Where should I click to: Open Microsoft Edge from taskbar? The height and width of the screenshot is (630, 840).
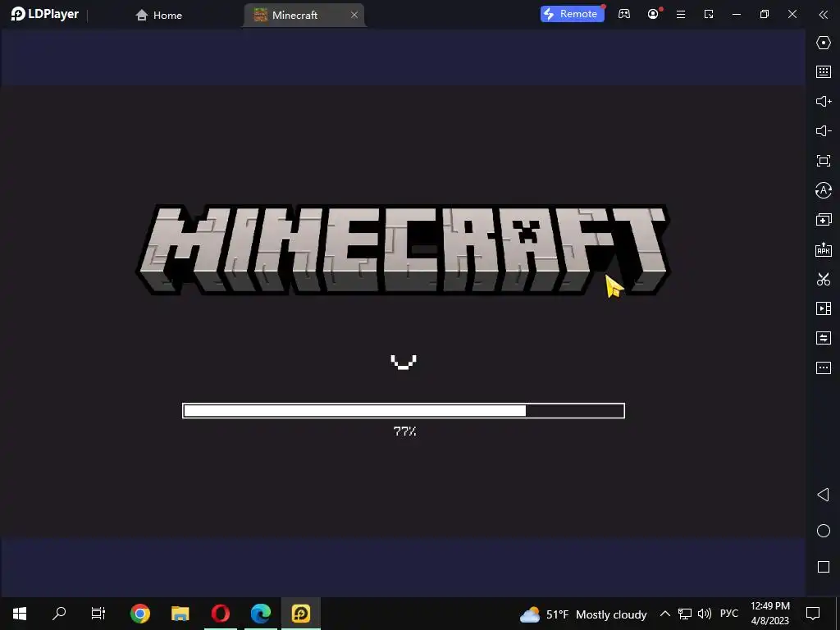tap(261, 614)
